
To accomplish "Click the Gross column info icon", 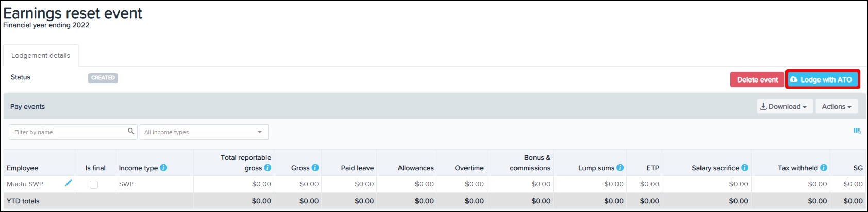I will [x=315, y=168].
